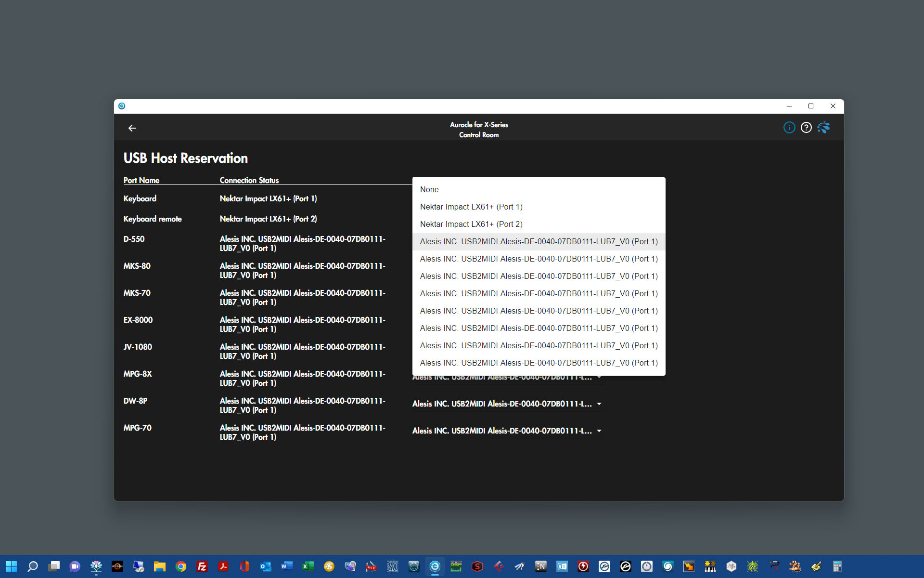This screenshot has width=924, height=578.
Task: Choose Nektar Impact LX61+ (Port 2) option
Action: 471,224
